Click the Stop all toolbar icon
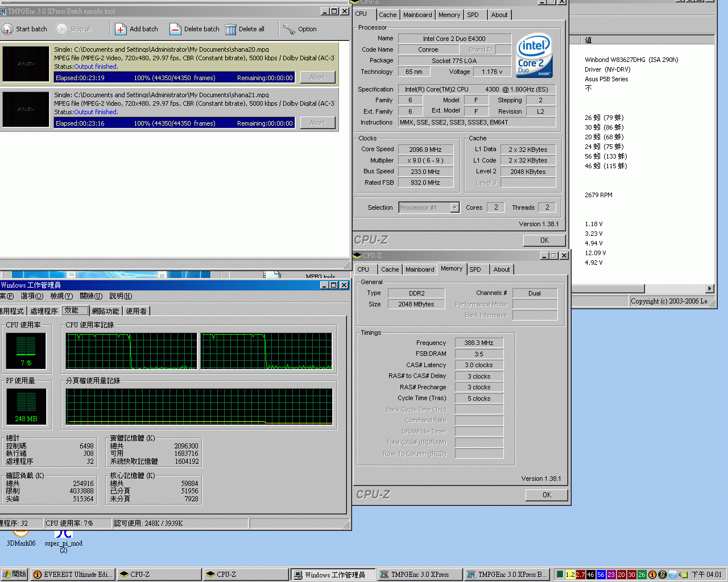Viewport: 728px width, 582px height. click(x=61, y=29)
